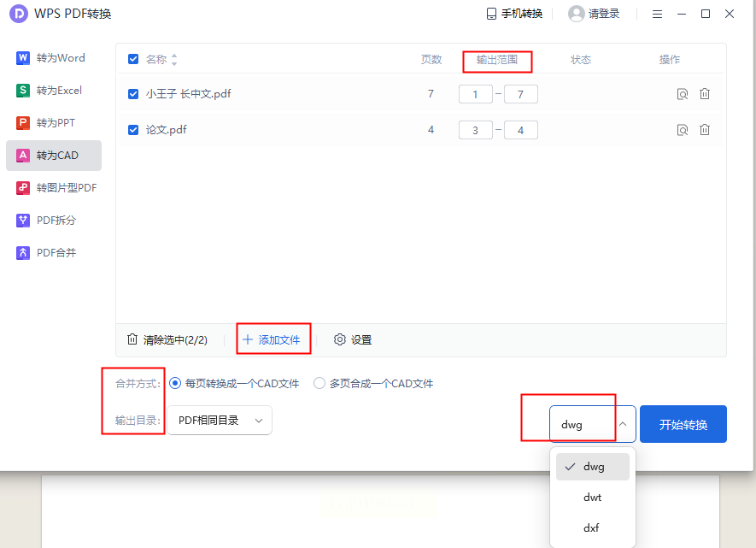Preview 论文.pdf file
The width and height of the screenshot is (756, 548).
pyautogui.click(x=683, y=130)
